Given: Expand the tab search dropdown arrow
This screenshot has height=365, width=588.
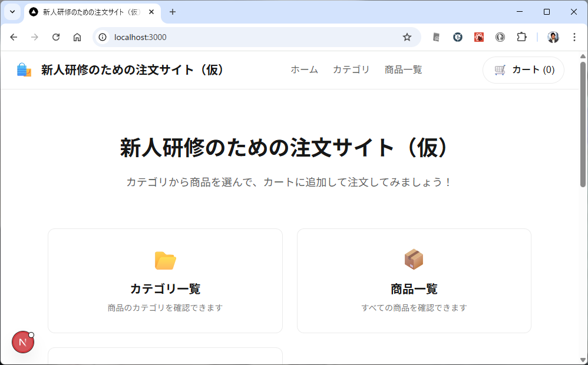Looking at the screenshot, I should (12, 12).
